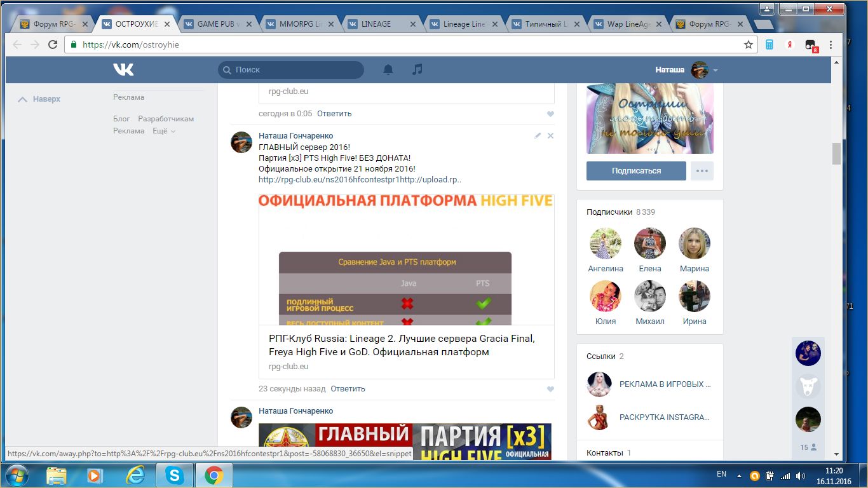Like the post from сегодня в 0:05
This screenshot has height=488, width=868.
[x=550, y=114]
